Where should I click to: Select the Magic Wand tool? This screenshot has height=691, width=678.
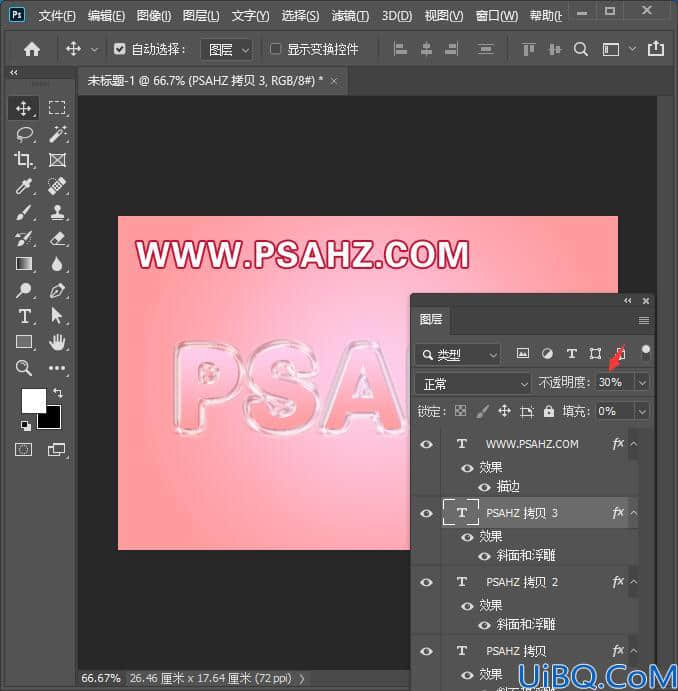point(57,134)
